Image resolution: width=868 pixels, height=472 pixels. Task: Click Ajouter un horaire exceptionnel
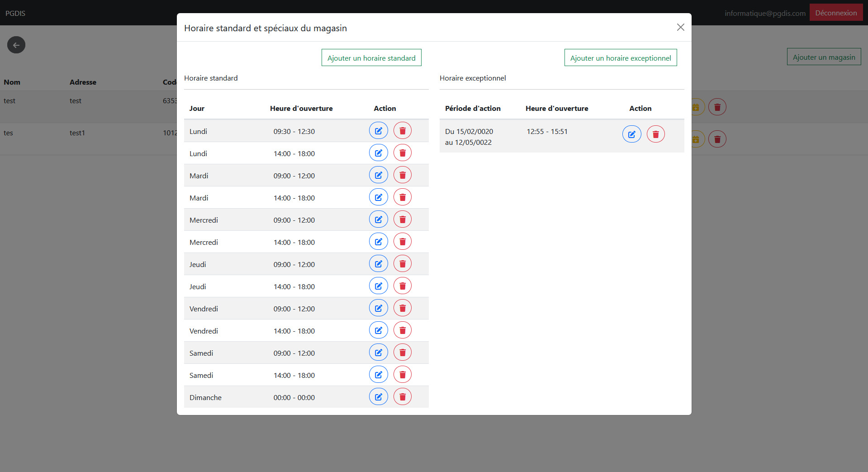620,58
